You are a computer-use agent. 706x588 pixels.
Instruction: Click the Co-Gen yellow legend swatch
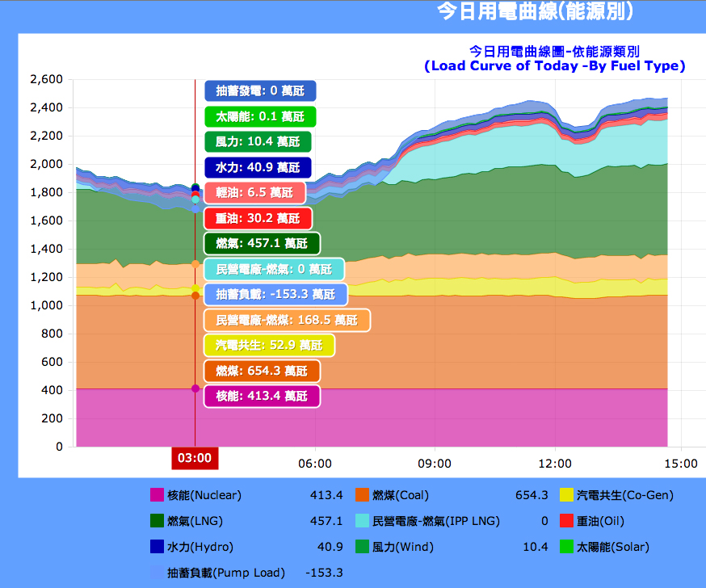566,495
